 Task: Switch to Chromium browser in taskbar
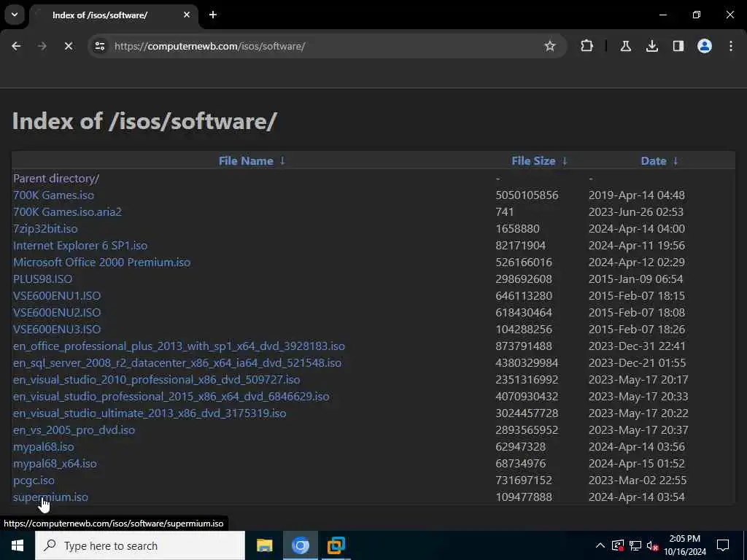tap(300, 545)
